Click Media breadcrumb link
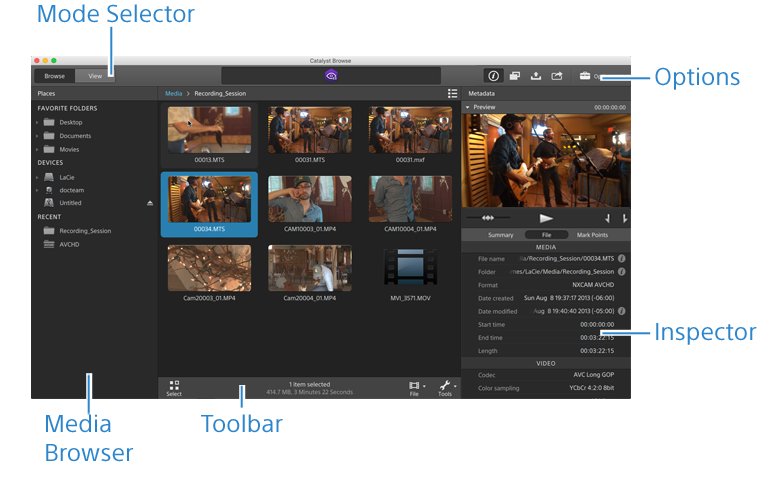759x501 pixels. coord(173,93)
